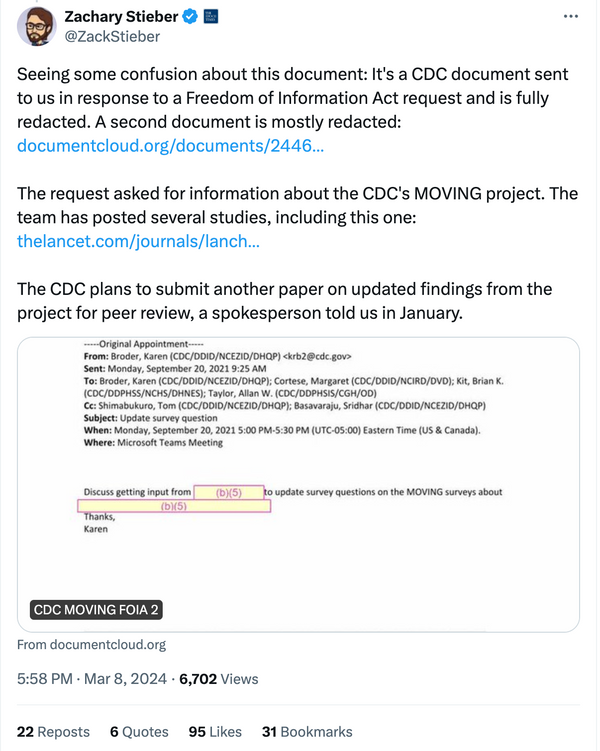Show the 22 Reposts list

[x=53, y=732]
